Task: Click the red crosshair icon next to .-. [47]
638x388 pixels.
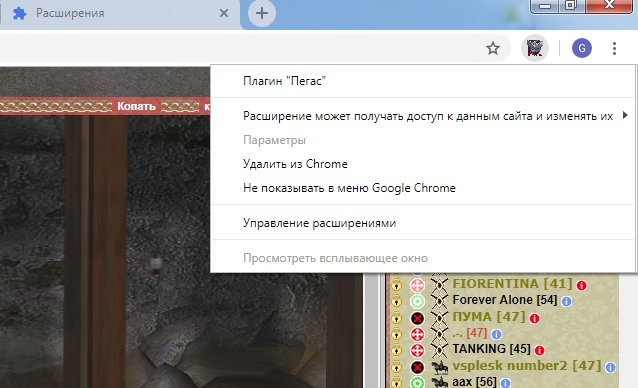Action: coord(417,334)
